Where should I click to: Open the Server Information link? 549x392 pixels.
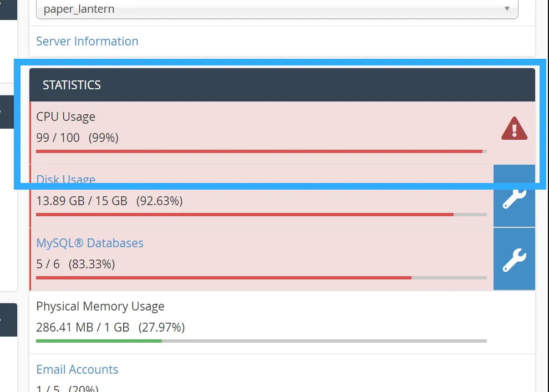point(87,41)
